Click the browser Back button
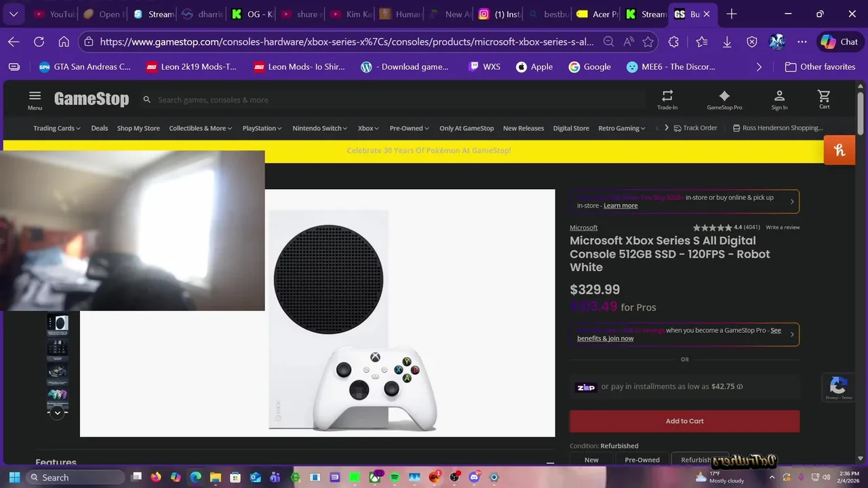The width and height of the screenshot is (868, 488). 14,42
